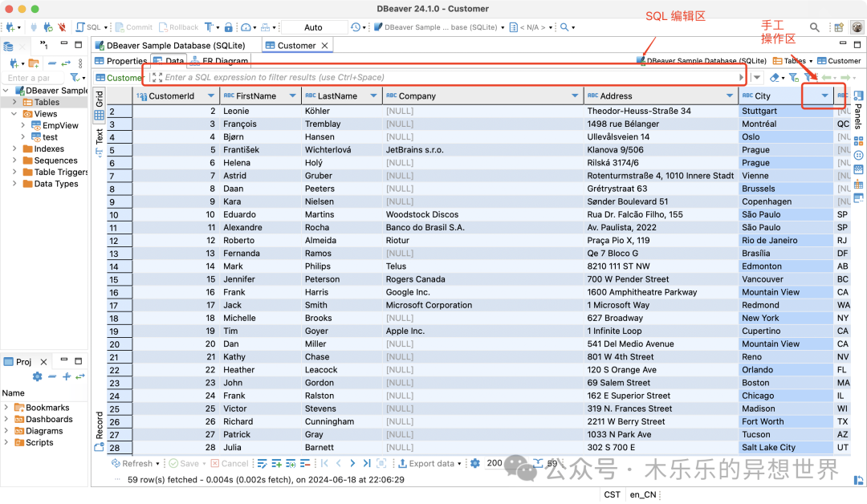The height and width of the screenshot is (504, 867).
Task: Click the project settings gear icon
Action: (37, 376)
